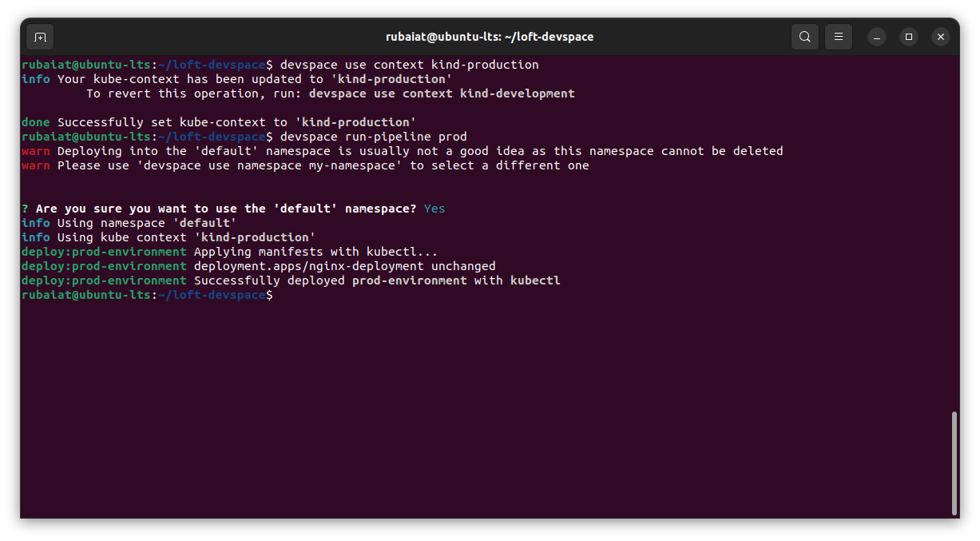The width and height of the screenshot is (980, 541).
Task: Click the 'info' label on the kube-context line
Action: [35, 78]
